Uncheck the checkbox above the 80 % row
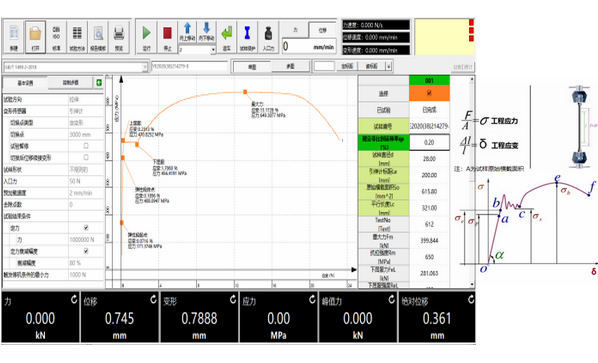The height and width of the screenshot is (363, 598). 86,251
